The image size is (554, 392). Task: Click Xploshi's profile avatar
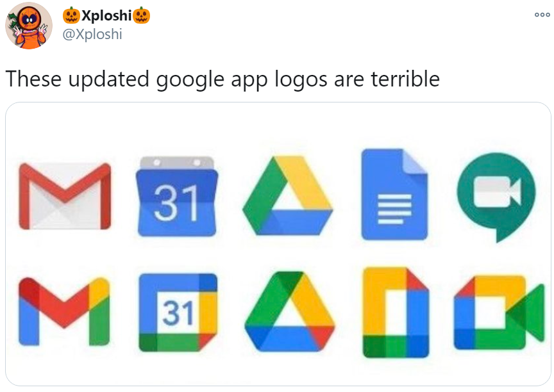coord(31,27)
